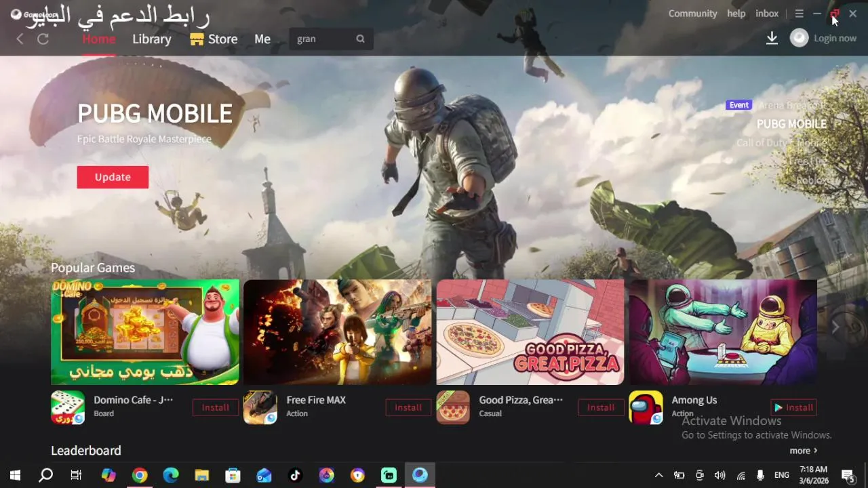Screen dimensions: 868x488
Task: Open the notification center icon
Action: coord(848,475)
